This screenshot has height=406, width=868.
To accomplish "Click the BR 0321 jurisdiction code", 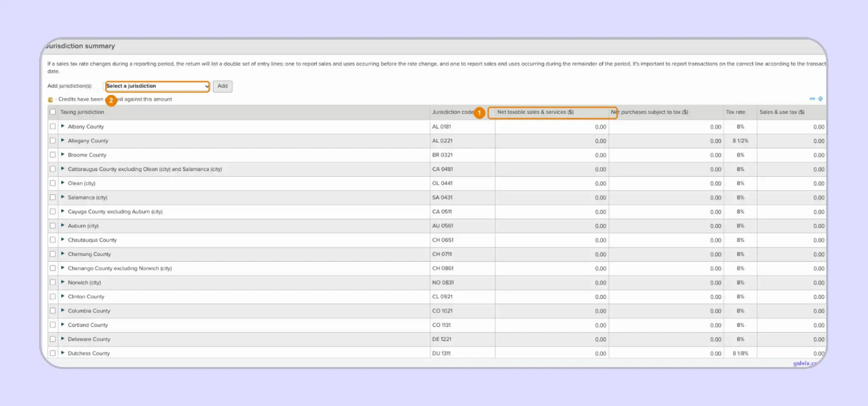I will 442,155.
